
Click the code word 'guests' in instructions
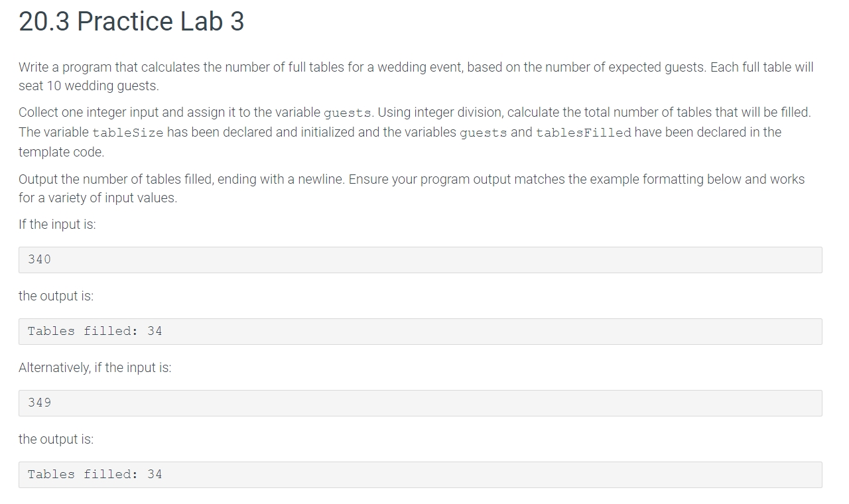click(x=348, y=113)
